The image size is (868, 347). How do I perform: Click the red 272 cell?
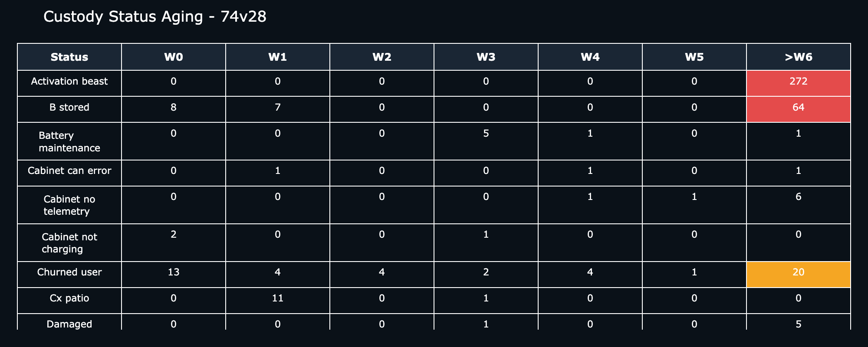click(x=799, y=83)
